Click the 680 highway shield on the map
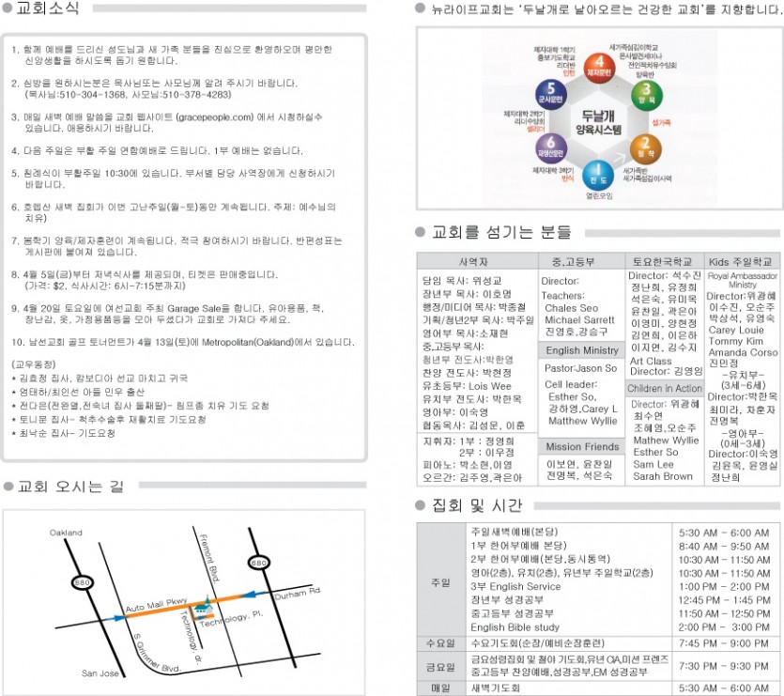Viewport: 784px width, 696px height. (x=258, y=563)
